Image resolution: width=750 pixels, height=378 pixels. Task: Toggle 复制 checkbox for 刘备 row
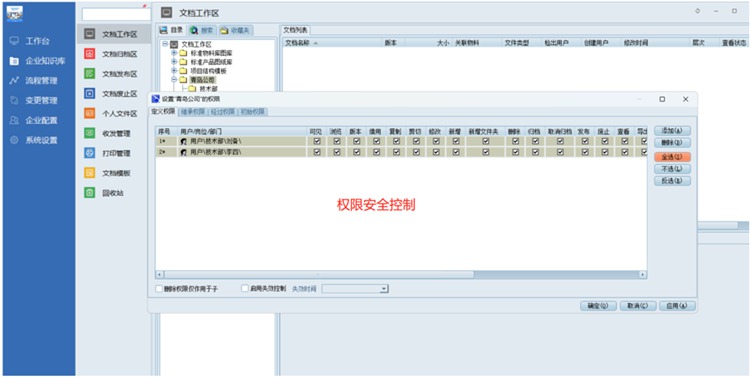pos(396,142)
